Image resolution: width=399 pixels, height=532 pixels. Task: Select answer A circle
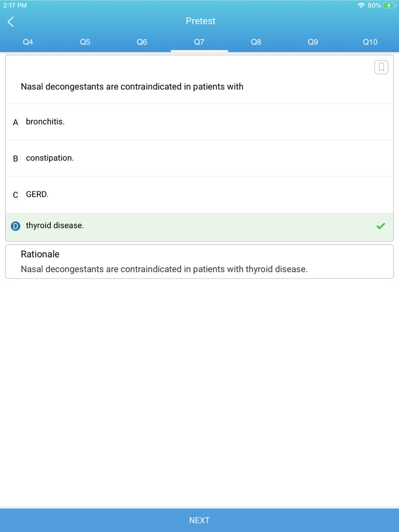point(16,122)
